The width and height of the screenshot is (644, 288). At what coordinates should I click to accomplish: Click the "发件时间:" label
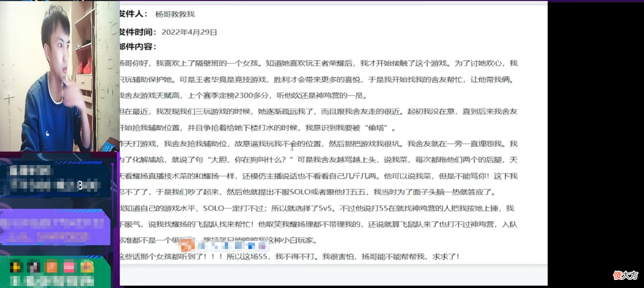pyautogui.click(x=138, y=32)
